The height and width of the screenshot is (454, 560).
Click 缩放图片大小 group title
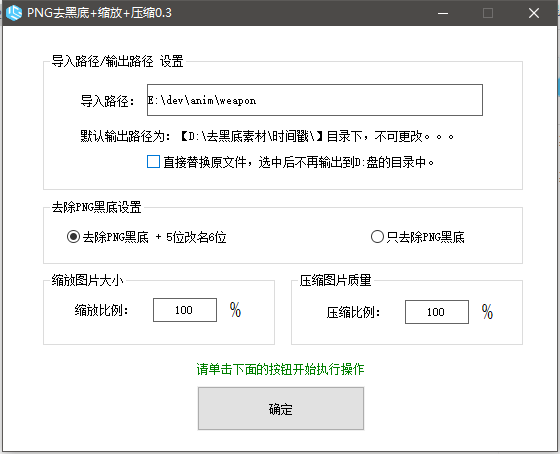(88, 280)
